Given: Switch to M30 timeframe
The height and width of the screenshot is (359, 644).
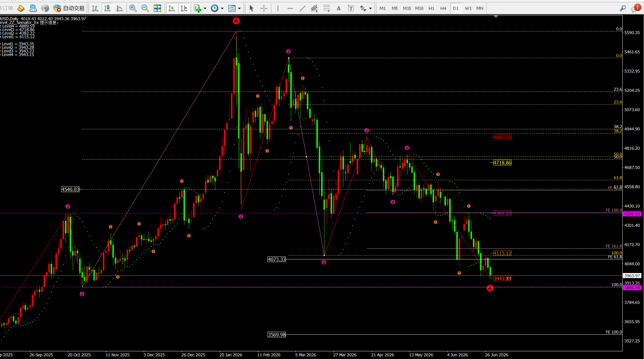Looking at the screenshot, I should click(x=419, y=8).
